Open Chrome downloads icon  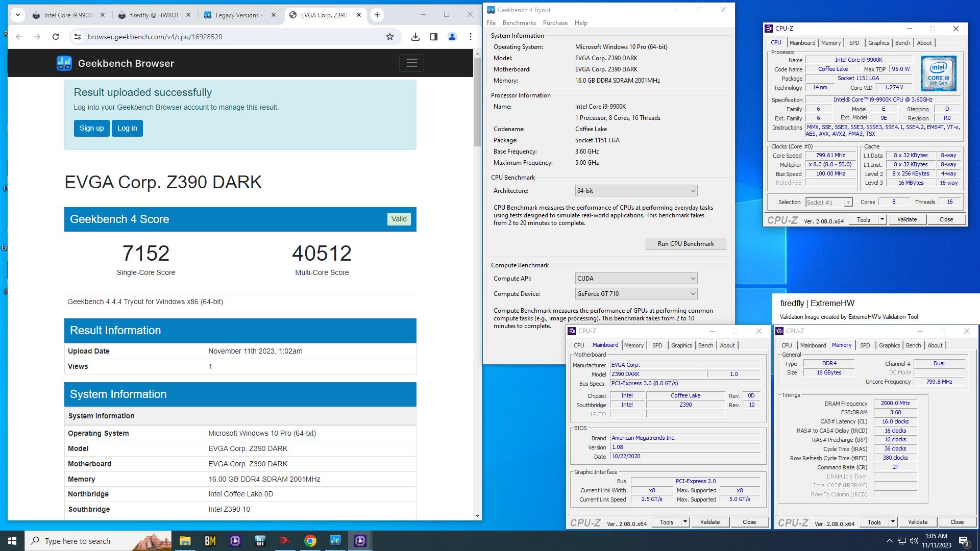coord(415,37)
